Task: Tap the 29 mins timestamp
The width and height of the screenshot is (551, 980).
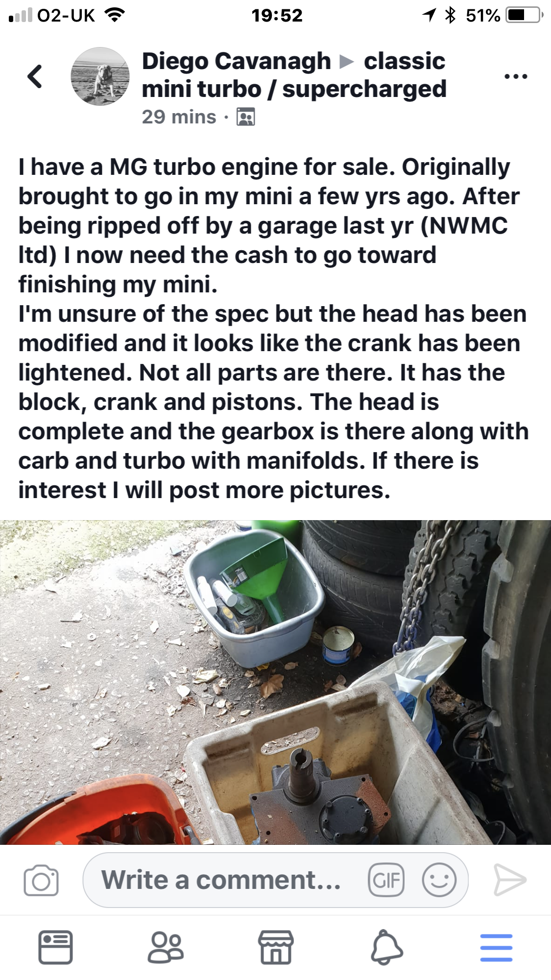Action: (x=179, y=117)
